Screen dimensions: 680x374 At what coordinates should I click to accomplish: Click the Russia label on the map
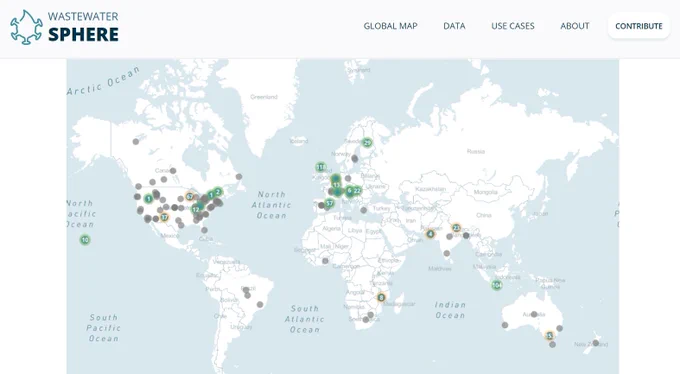pos(476,151)
